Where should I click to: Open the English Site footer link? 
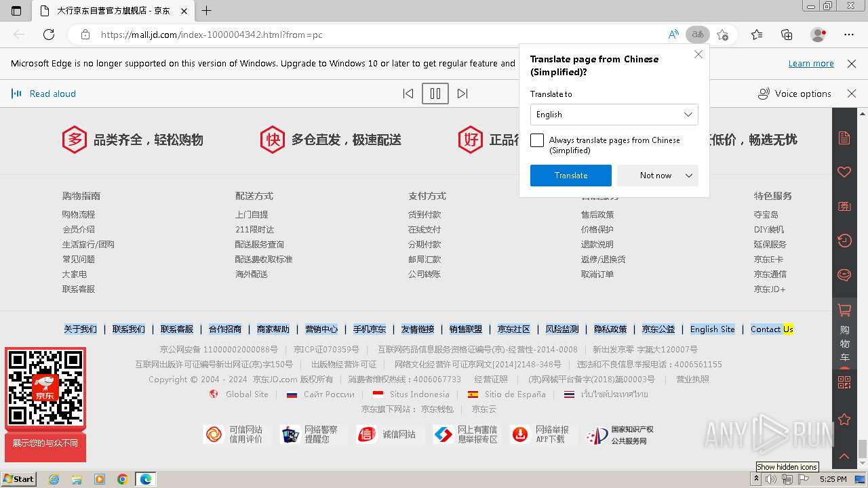click(712, 329)
